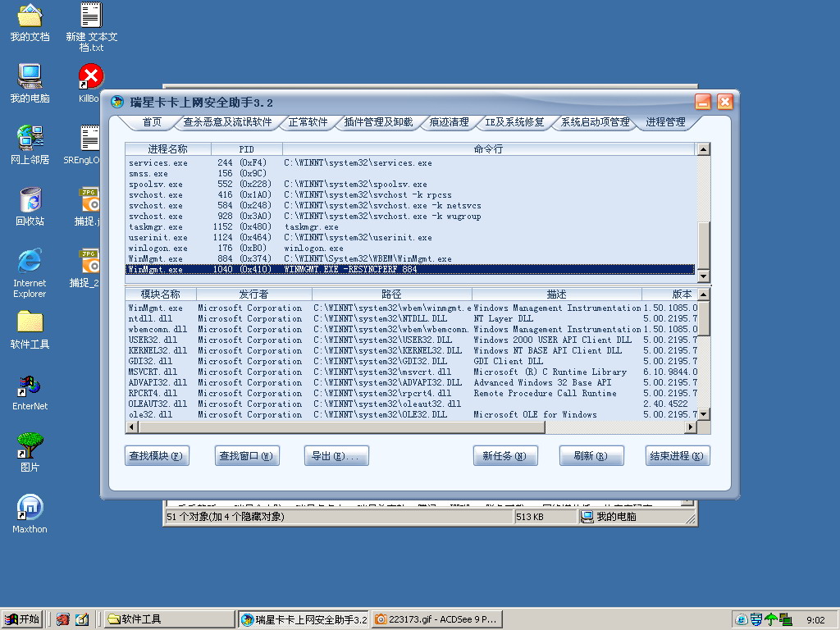840x630 pixels.
Task: Select WinMgmt.exe row with PID 884
Action: point(410,259)
